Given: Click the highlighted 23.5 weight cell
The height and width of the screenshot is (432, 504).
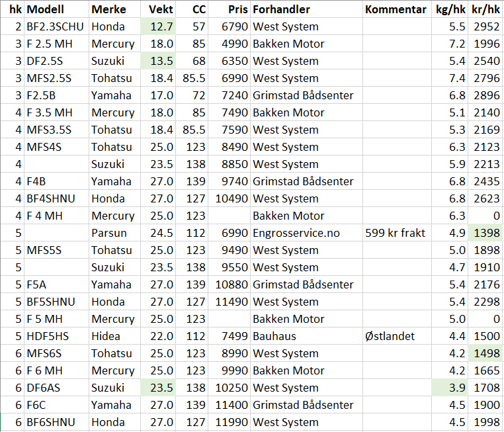Looking at the screenshot, I should point(158,388).
